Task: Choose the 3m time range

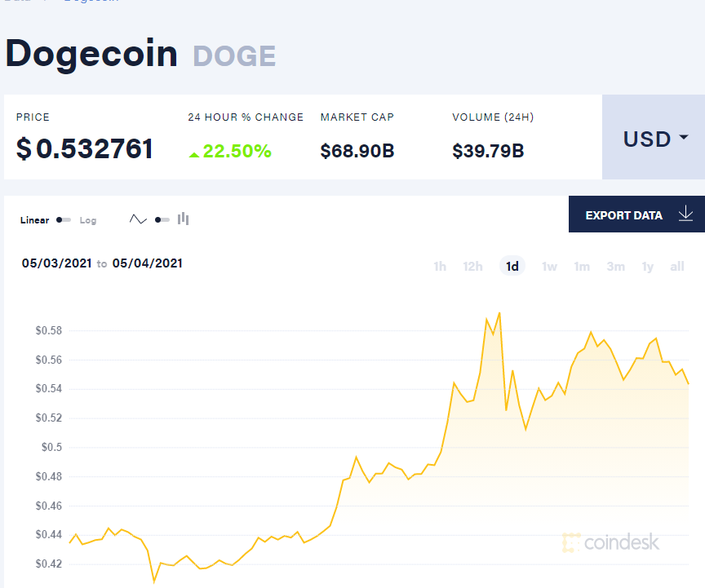Action: [x=615, y=267]
